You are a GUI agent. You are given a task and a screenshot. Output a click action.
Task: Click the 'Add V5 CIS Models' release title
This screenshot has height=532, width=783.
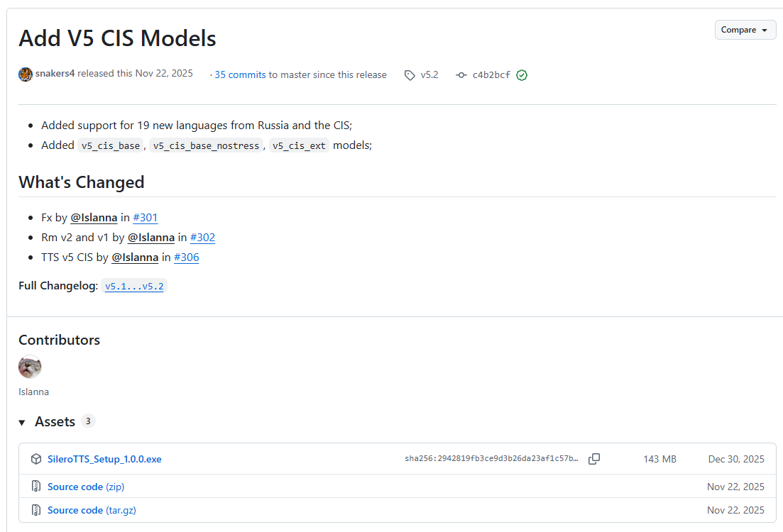coord(117,38)
